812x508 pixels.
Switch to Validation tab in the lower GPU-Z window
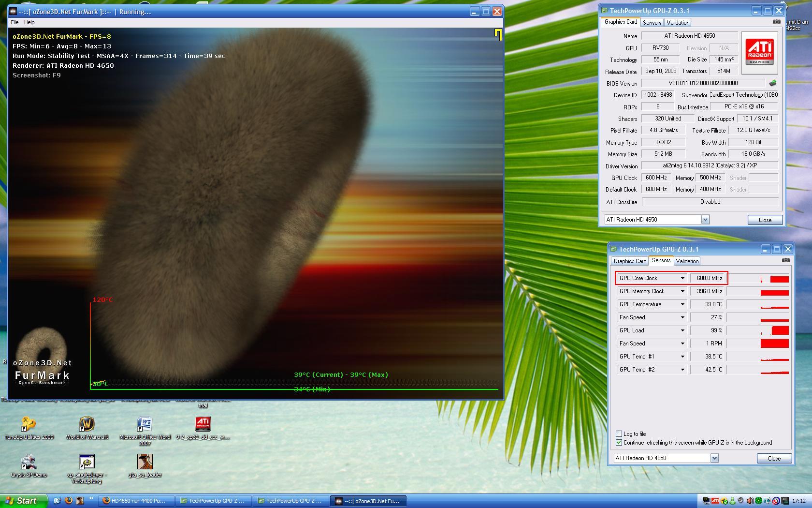[687, 261]
